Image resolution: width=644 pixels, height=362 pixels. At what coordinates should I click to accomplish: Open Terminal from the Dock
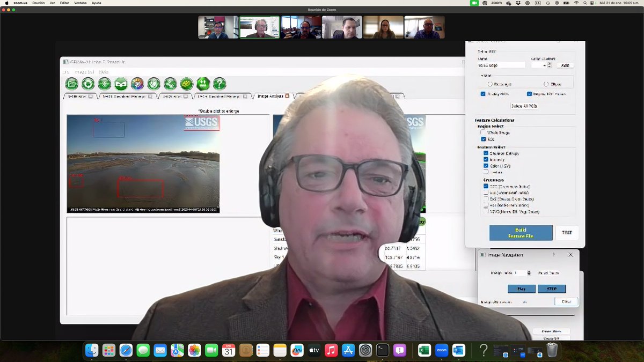coord(383,350)
